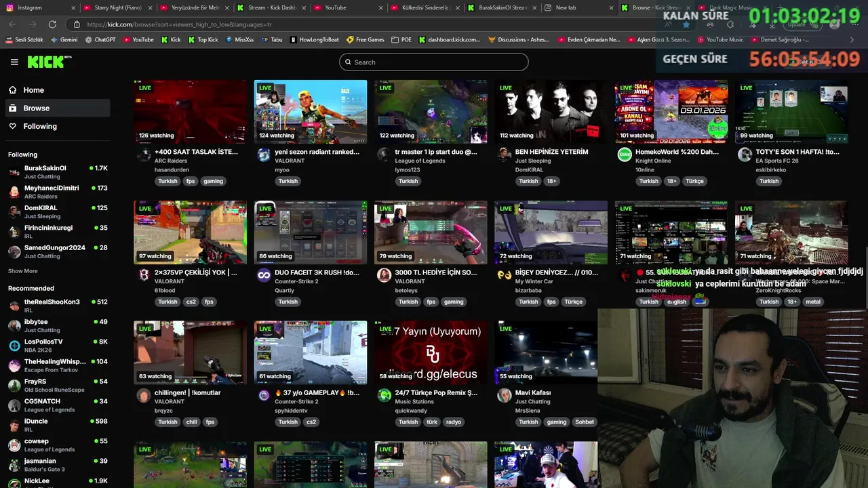Image resolution: width=868 pixels, height=488 pixels.
Task: Open the site info icon in address bar
Action: (77, 24)
